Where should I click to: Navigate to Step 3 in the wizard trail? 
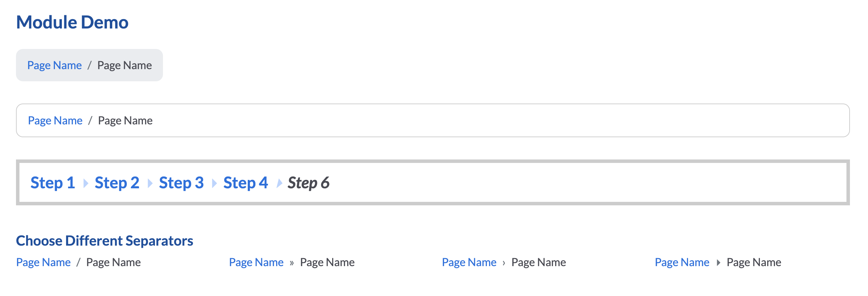(x=181, y=182)
